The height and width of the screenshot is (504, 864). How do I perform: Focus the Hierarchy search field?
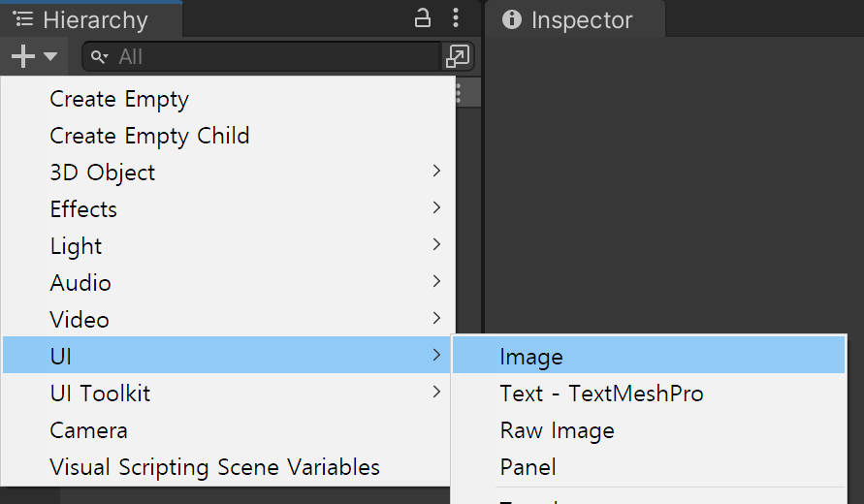[262, 56]
